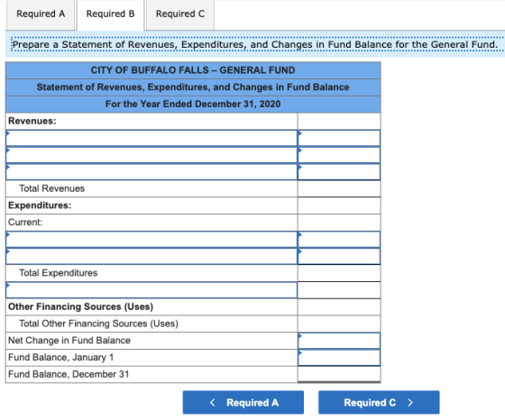This screenshot has width=505, height=420.
Task: Click the instruction text about General Fund
Action: pyautogui.click(x=255, y=44)
